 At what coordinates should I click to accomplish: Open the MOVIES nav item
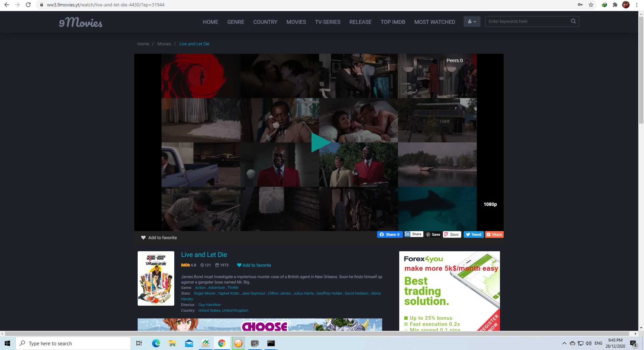[296, 22]
